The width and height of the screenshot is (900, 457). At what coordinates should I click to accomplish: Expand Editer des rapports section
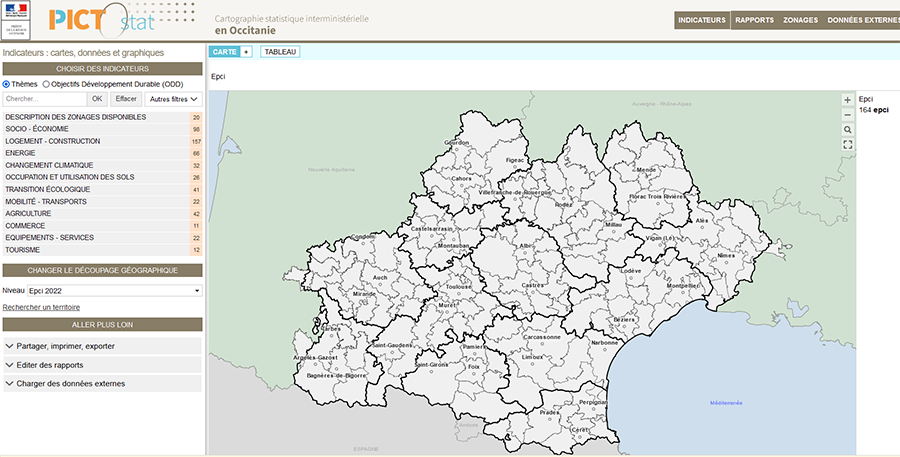[x=103, y=365]
